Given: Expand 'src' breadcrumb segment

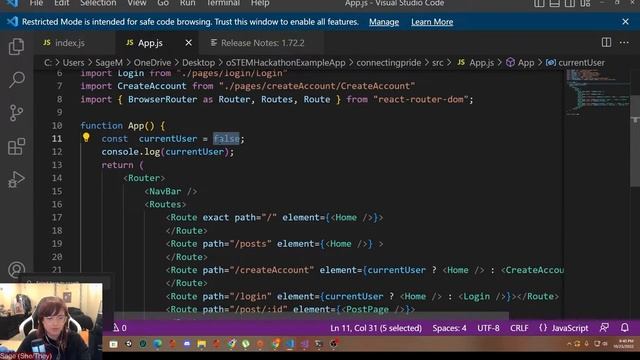Looking at the screenshot, I should (x=438, y=63).
